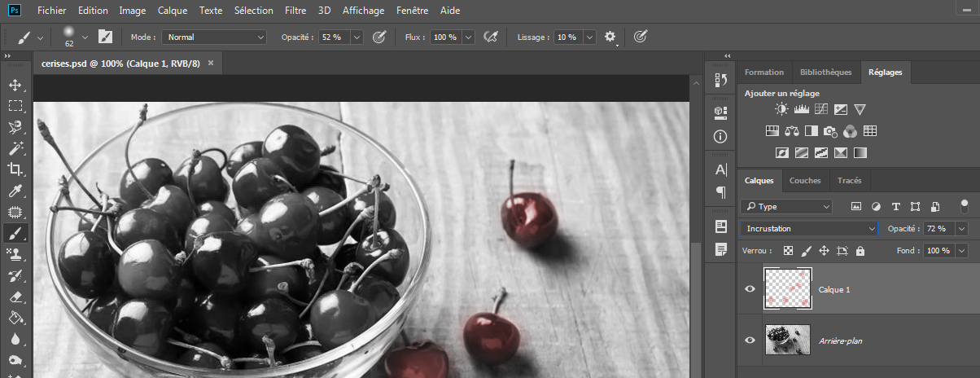Activate the Crop tool
The height and width of the screenshot is (378, 980).
[x=15, y=169]
